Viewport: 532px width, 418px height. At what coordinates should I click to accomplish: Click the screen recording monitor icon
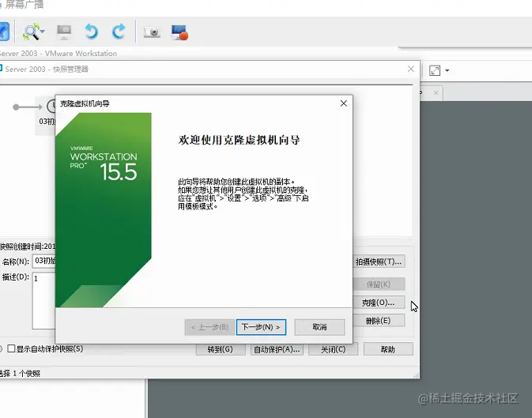[x=179, y=32]
